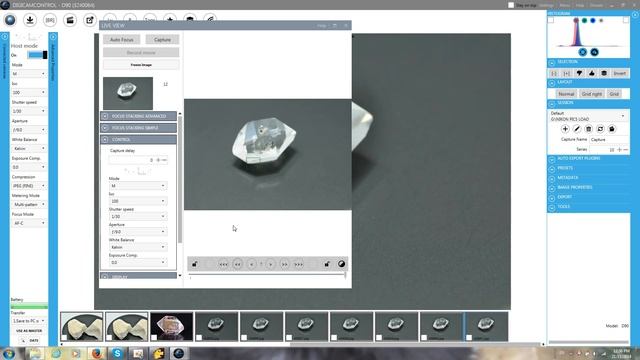
Task: Click the blue camera capture orb icon
Action: click(10, 20)
